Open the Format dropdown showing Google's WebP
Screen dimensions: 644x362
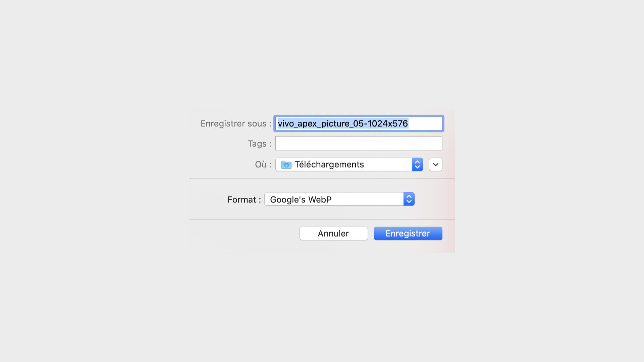pyautogui.click(x=339, y=199)
